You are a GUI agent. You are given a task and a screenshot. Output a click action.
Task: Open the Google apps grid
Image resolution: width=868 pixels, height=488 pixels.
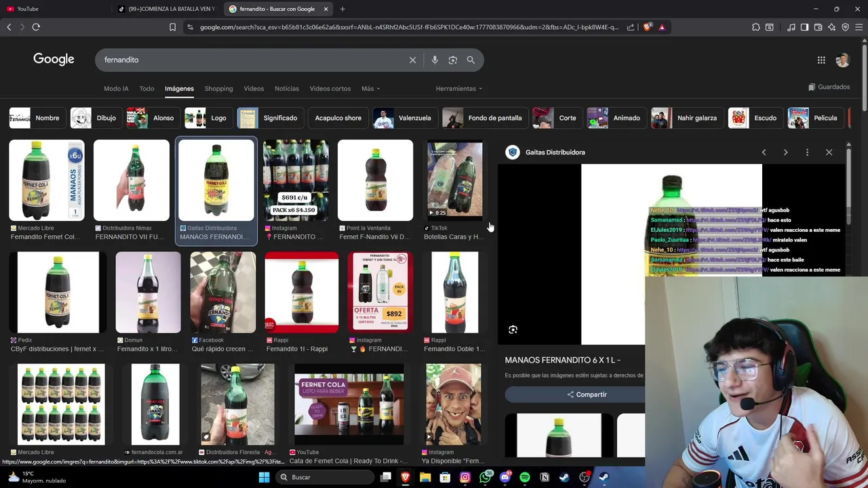(821, 60)
